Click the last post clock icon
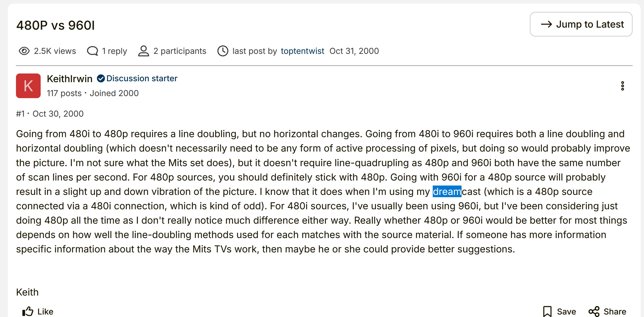 click(x=222, y=51)
